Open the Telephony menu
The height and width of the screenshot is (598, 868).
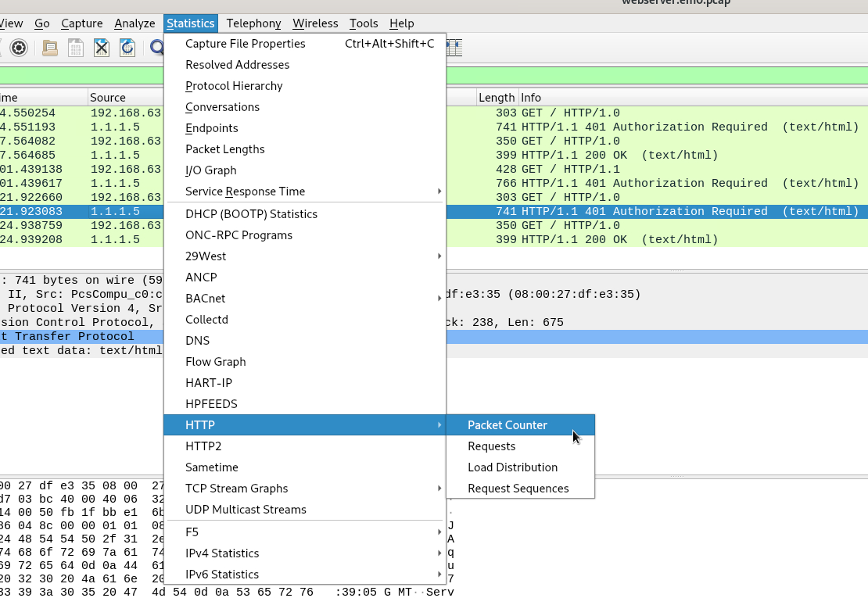click(x=253, y=23)
